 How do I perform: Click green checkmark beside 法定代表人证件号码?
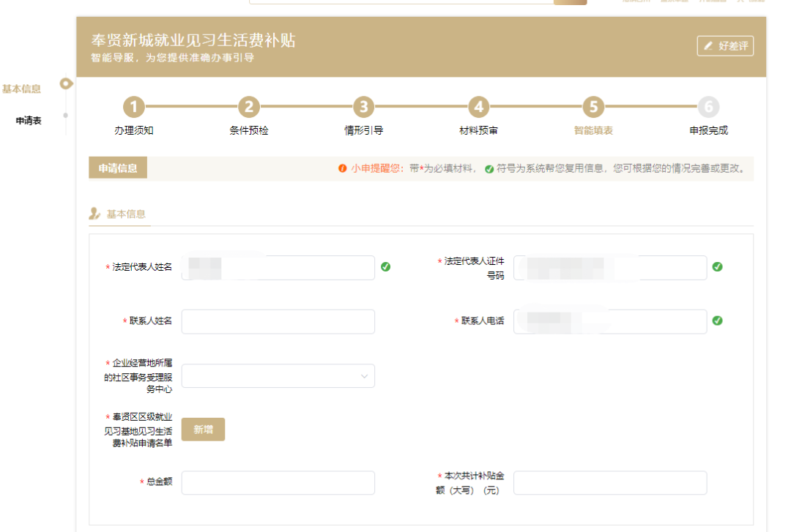pos(717,266)
